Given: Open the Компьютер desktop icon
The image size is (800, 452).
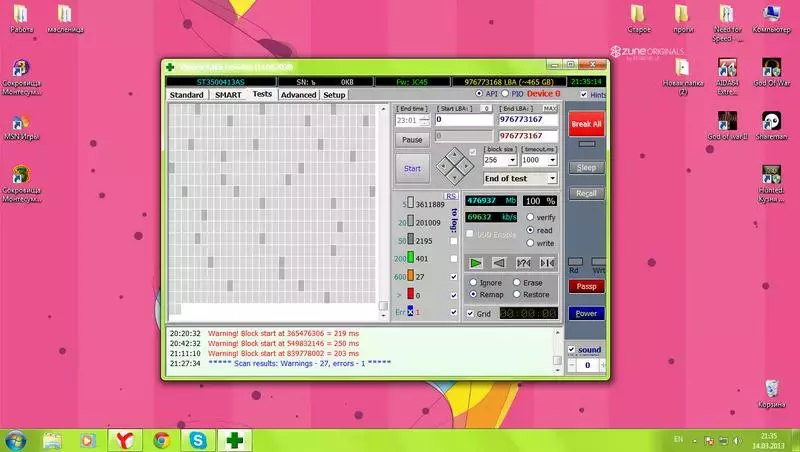Looking at the screenshot, I should pos(771,19).
